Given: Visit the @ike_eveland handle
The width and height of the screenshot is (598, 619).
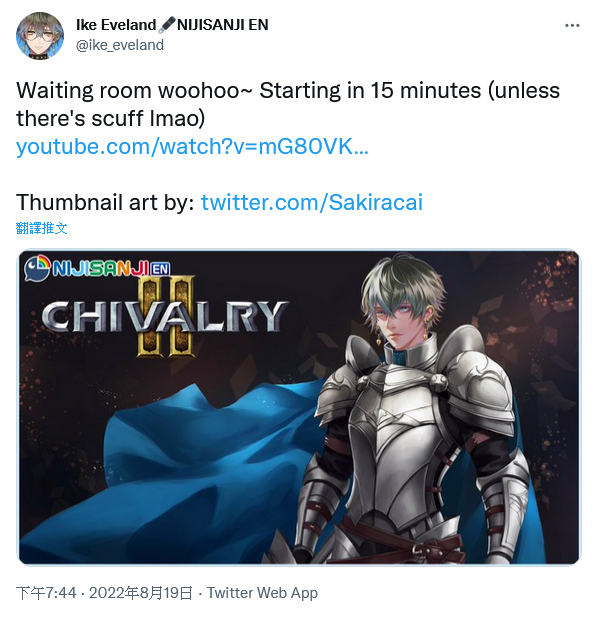Looking at the screenshot, I should (x=120, y=45).
